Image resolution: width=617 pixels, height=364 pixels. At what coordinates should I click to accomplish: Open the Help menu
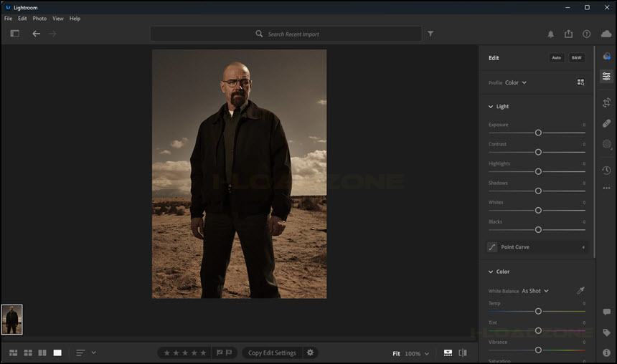click(x=75, y=19)
